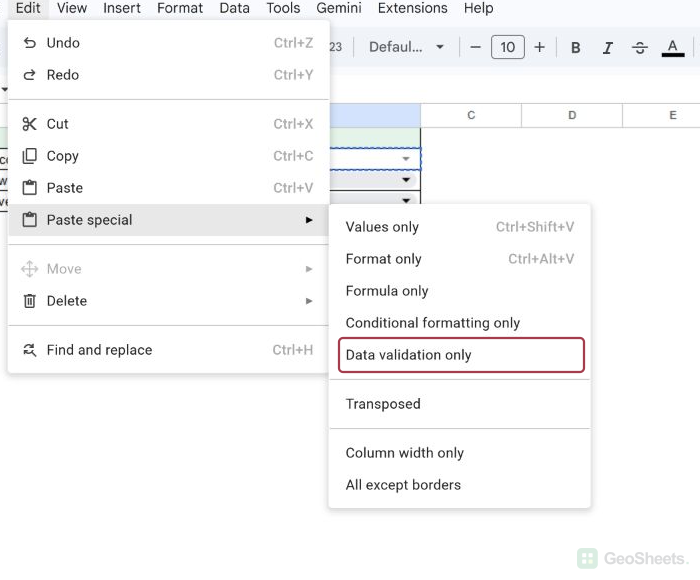Select Transposed paste option
Image resolution: width=700 pixels, height=580 pixels.
tap(460, 404)
